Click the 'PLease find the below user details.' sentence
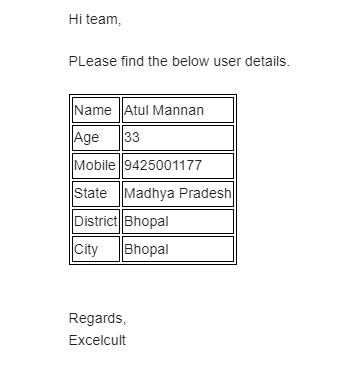 pos(179,61)
